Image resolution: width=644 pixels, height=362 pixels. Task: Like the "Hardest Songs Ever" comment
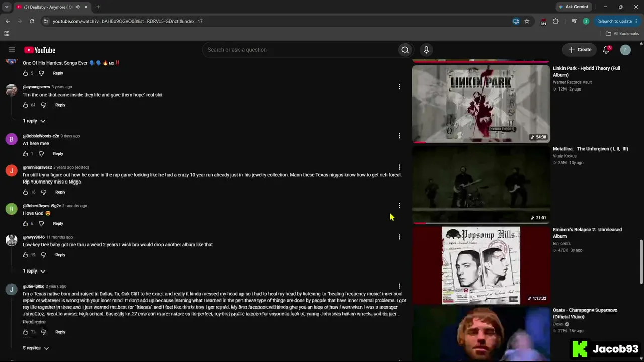pos(25,73)
